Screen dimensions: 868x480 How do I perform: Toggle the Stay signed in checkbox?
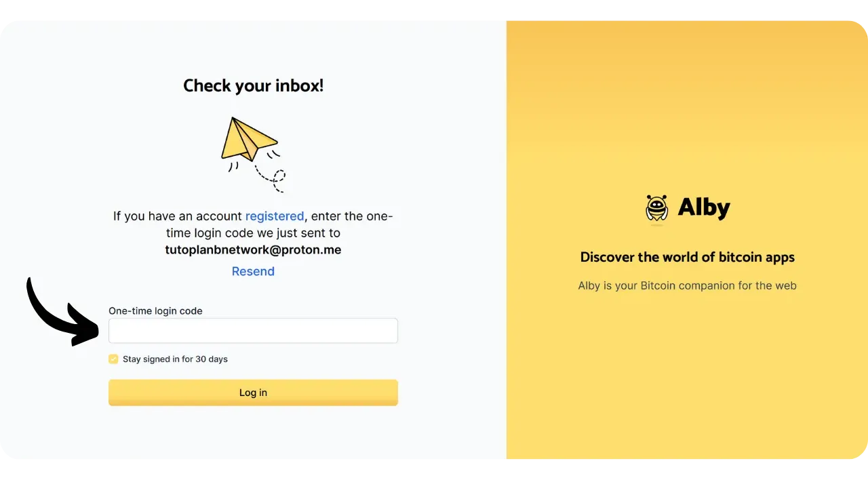[x=113, y=359]
